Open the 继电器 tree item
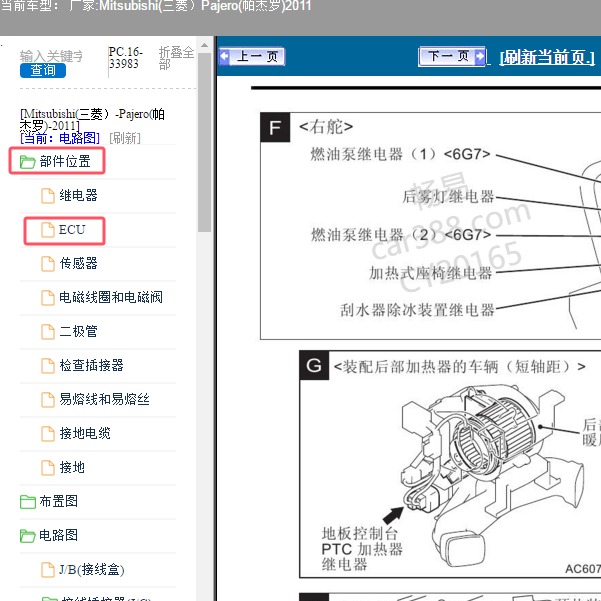The width and height of the screenshot is (601, 601). coord(78,195)
